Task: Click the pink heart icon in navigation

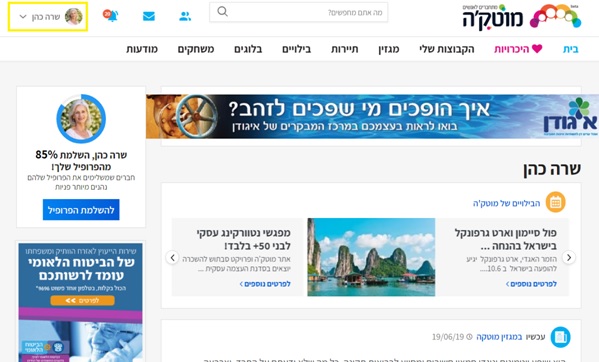Action: (x=537, y=49)
